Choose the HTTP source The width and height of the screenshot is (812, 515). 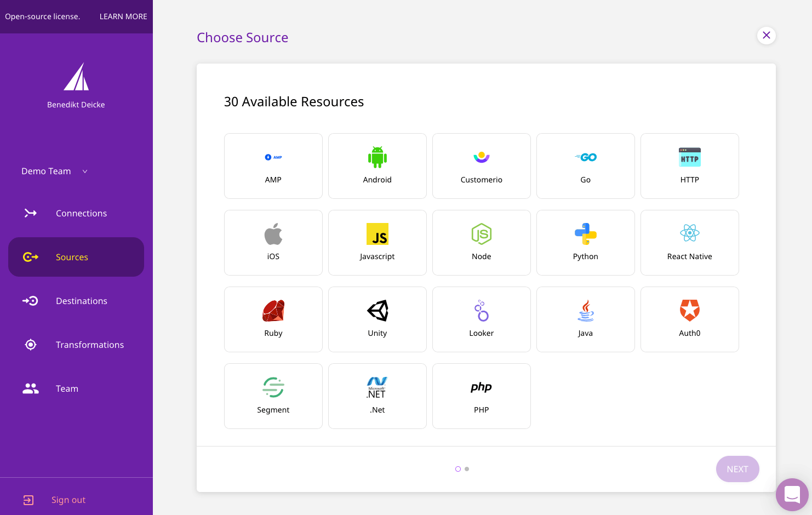(x=689, y=165)
